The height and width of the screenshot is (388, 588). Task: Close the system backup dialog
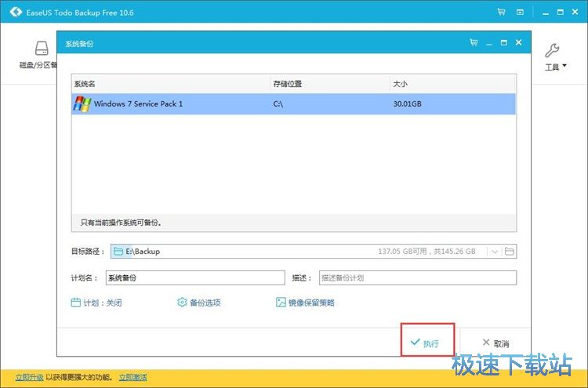[x=519, y=42]
